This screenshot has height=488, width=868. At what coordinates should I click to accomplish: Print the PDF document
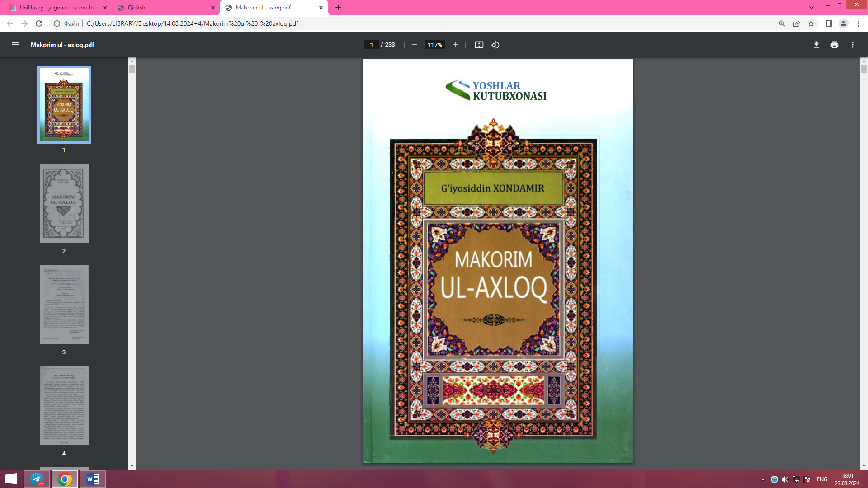(x=835, y=45)
